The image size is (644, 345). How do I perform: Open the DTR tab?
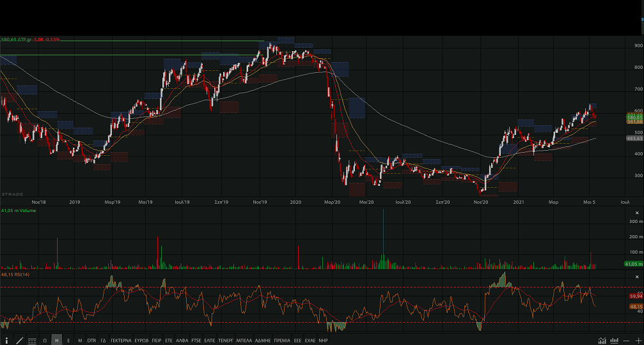91,340
